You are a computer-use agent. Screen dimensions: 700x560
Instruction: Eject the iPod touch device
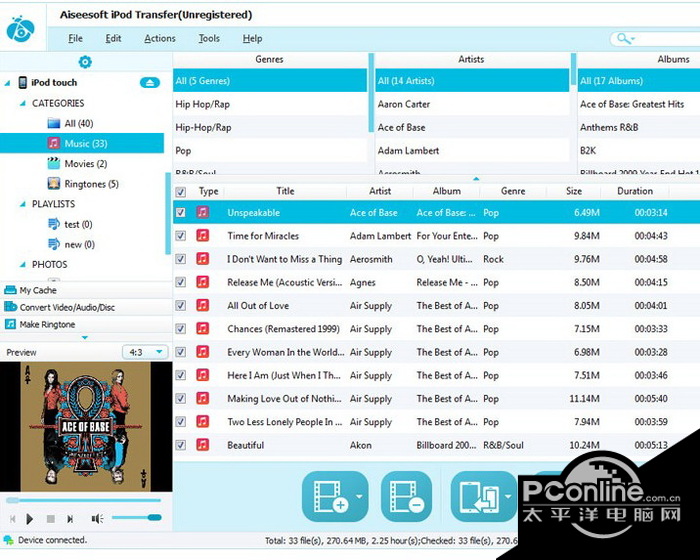coord(150,83)
